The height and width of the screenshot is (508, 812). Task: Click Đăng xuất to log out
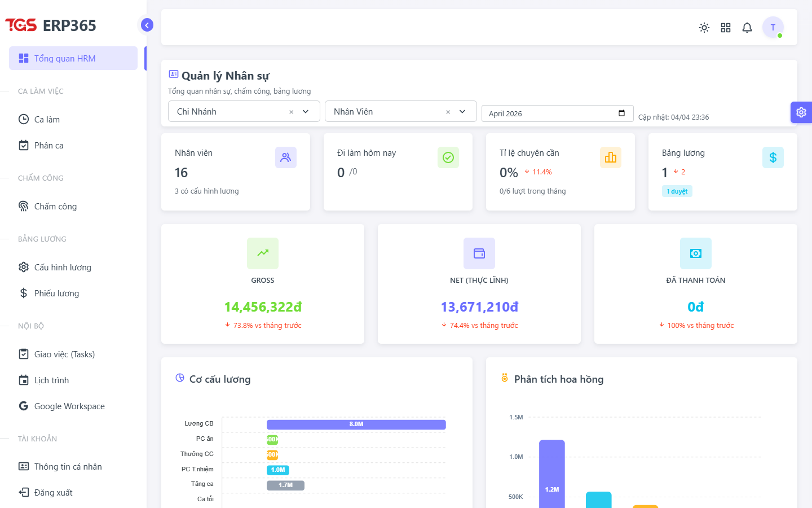73,492
